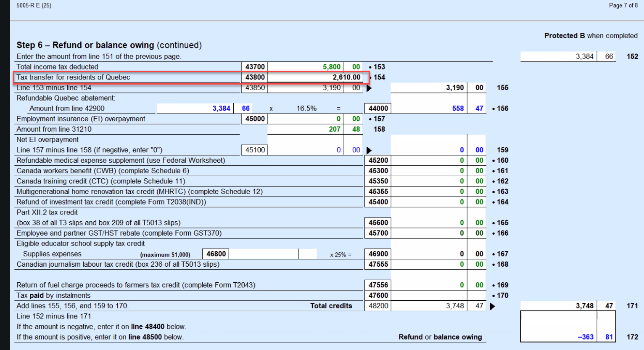Select the Supplies expenses field beside box 46800

pyautogui.click(x=264, y=254)
